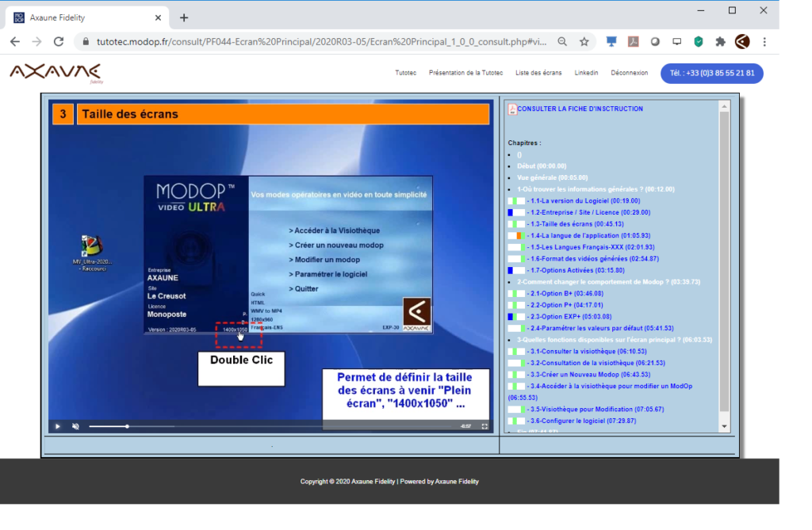
Task: Jump to 3-Quelles fonctions disponibles chapter
Action: 615,340
